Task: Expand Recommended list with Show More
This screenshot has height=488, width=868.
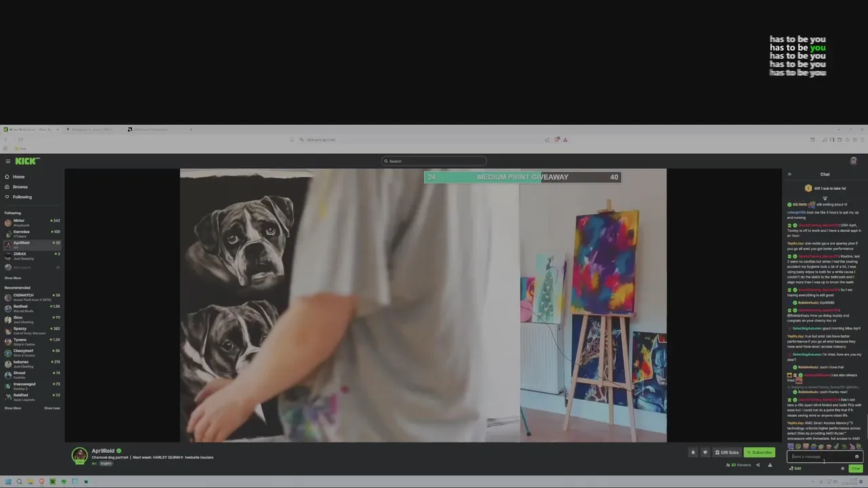Action: (13, 408)
